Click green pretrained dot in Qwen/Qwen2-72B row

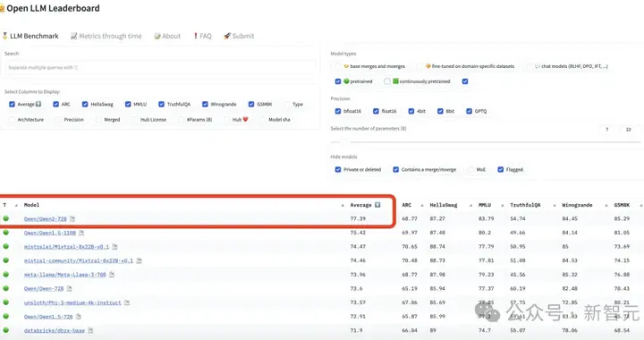tap(5, 218)
